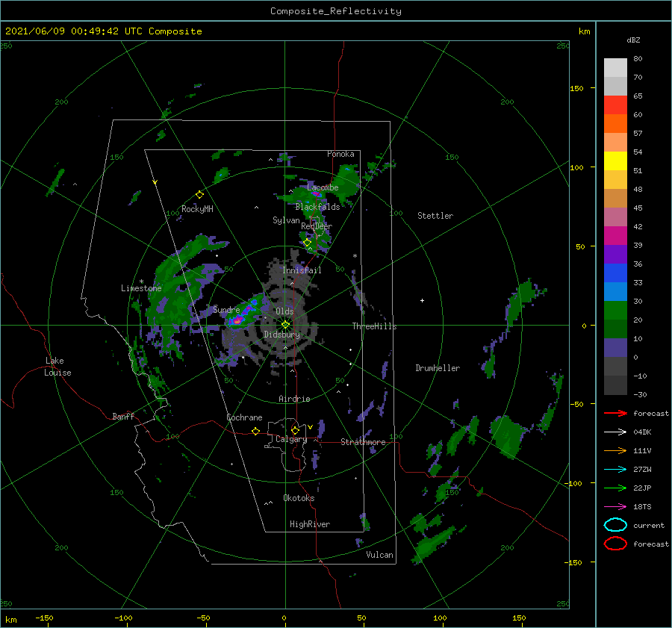Click the yellow diamond marker below RedDeer
The height and width of the screenshot is (628, 672).
pyautogui.click(x=308, y=243)
